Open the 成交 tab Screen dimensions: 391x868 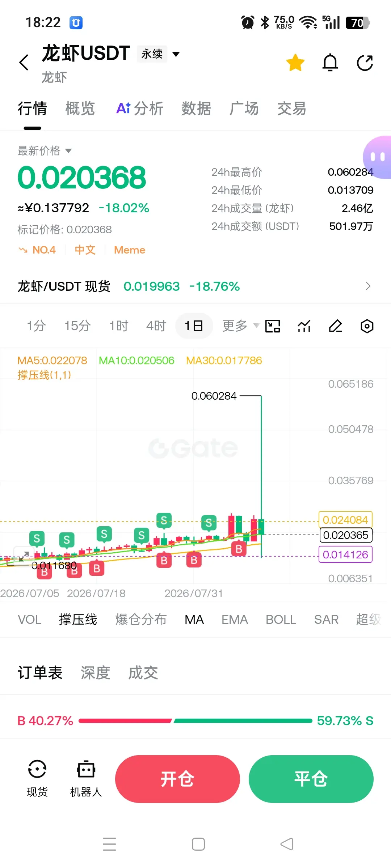pos(143,673)
